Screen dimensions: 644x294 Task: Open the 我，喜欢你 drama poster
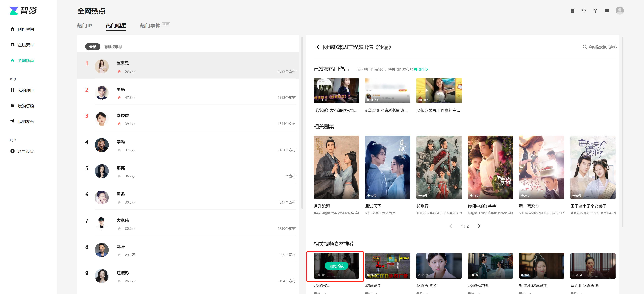tap(541, 167)
